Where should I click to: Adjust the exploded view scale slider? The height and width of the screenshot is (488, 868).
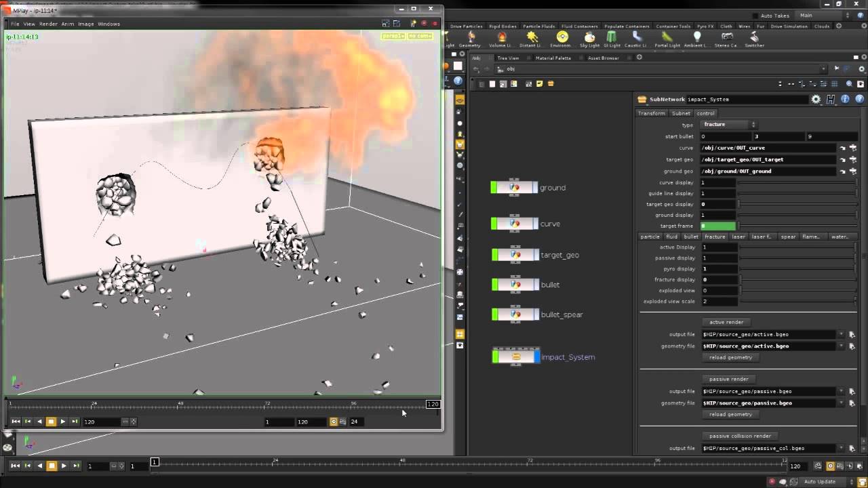(798, 301)
